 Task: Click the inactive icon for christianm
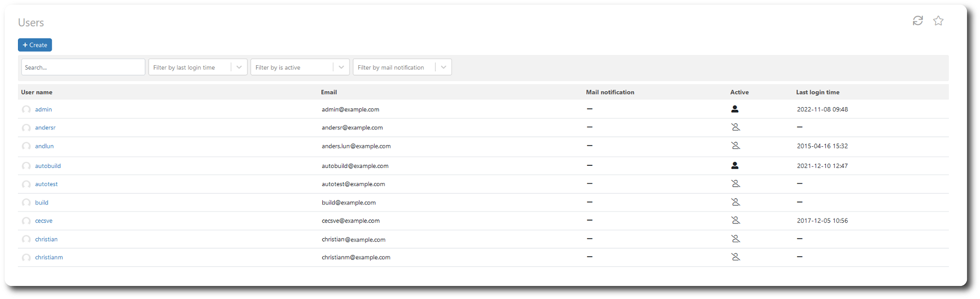click(735, 257)
